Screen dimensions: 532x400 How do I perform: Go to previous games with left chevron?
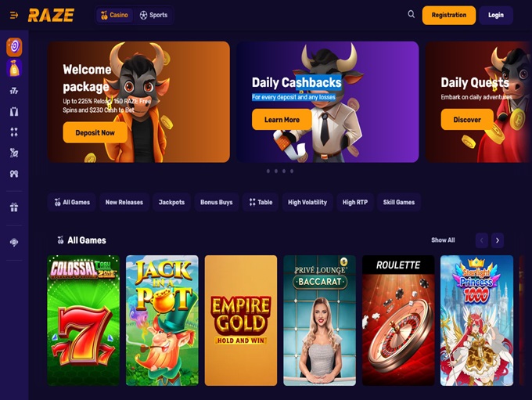tap(481, 240)
